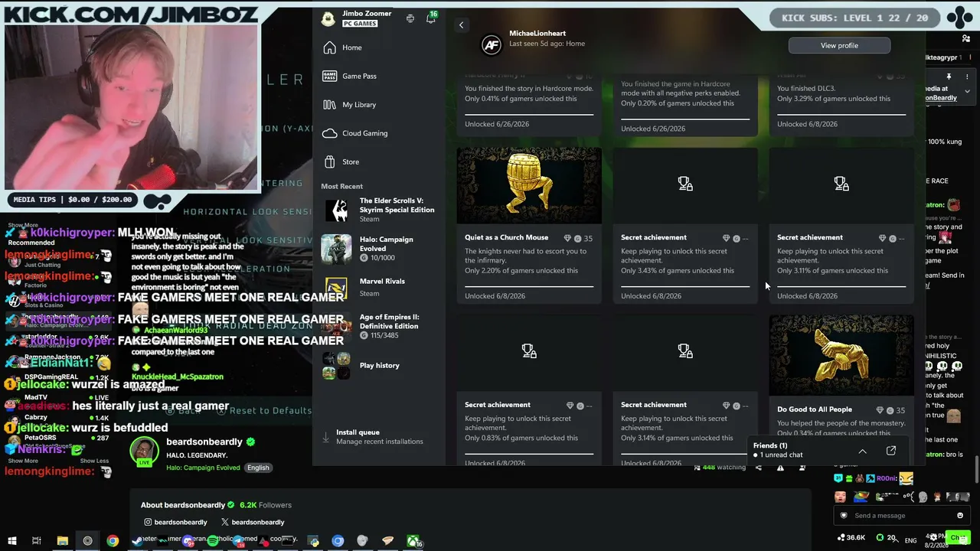Click beardsonbeardly X profile link
The width and height of the screenshot is (980, 551).
pyautogui.click(x=252, y=522)
